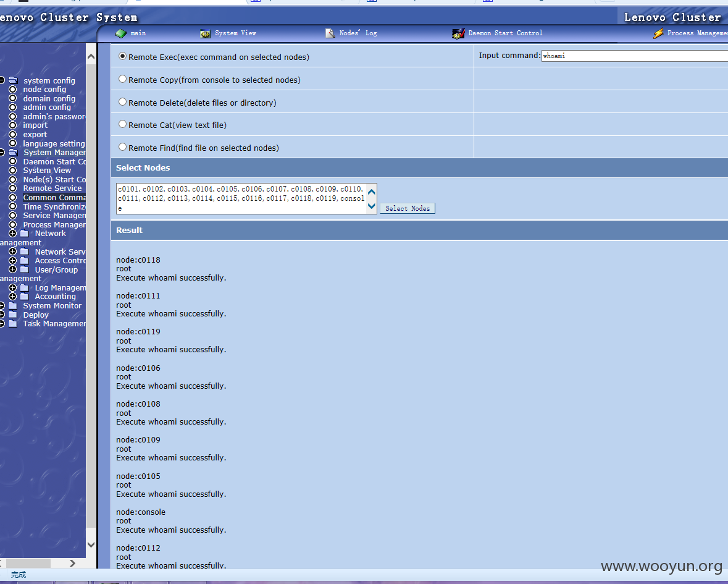Click the folder icon next to Network
728x584 pixels.
pos(25,233)
